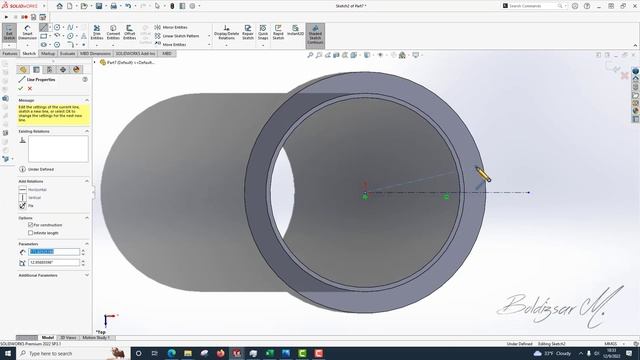Expand Additional Parameters section
The image size is (640, 360).
87,275
